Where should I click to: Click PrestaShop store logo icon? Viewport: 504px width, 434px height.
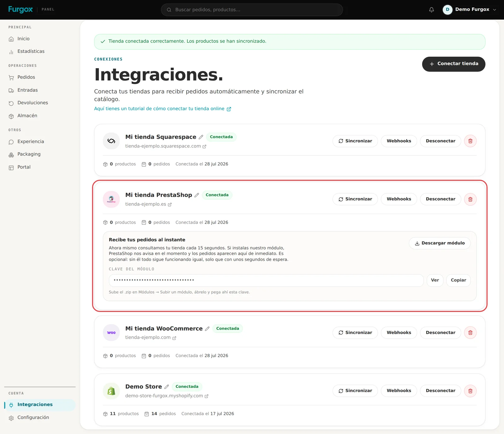[x=111, y=199]
